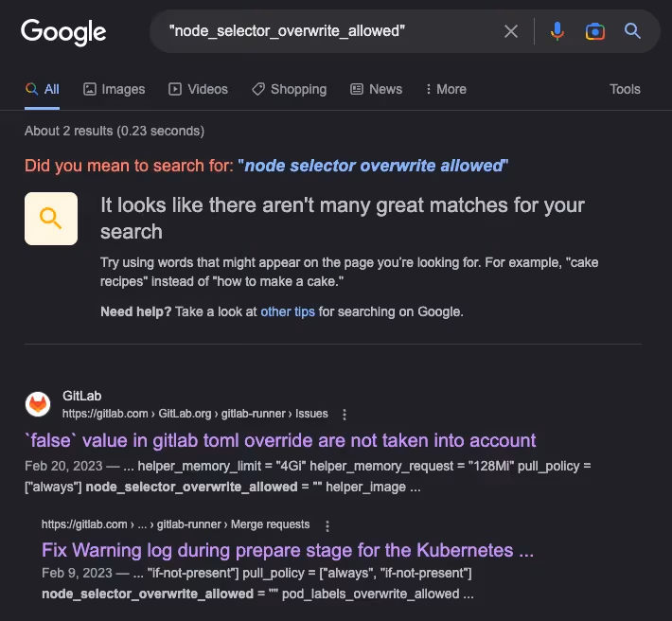Screen dimensions: 672x621
Task: Start voice search with microphone icon
Action: click(557, 31)
